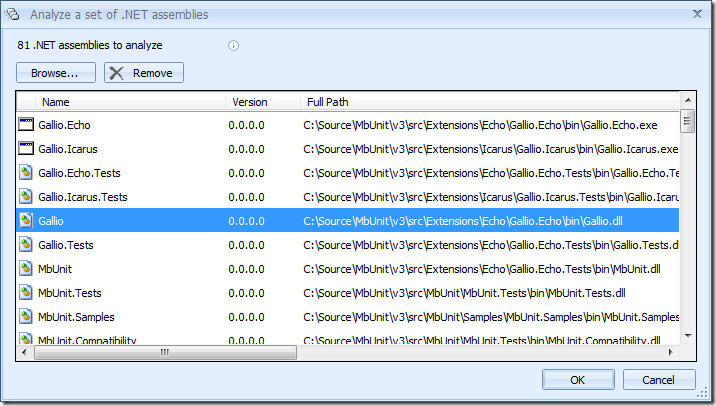
Task: Click the '81 .NET assemblies to analyze' label
Action: (x=90, y=45)
